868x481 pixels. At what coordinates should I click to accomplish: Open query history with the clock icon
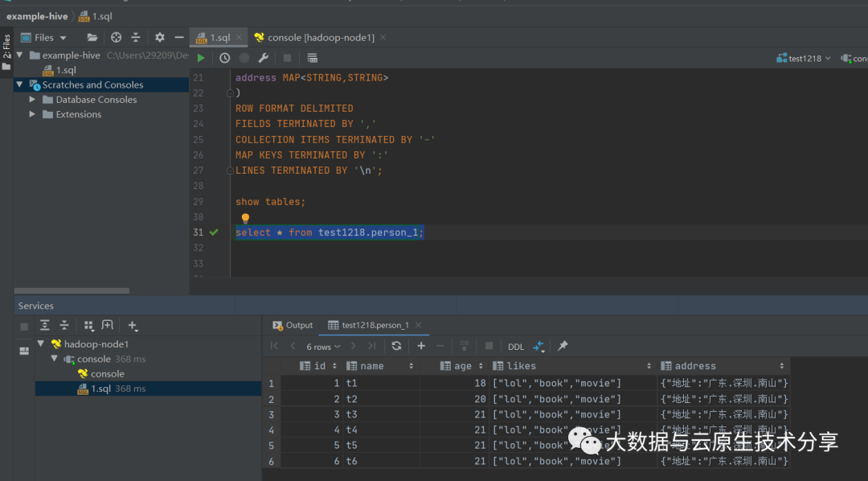click(x=224, y=58)
